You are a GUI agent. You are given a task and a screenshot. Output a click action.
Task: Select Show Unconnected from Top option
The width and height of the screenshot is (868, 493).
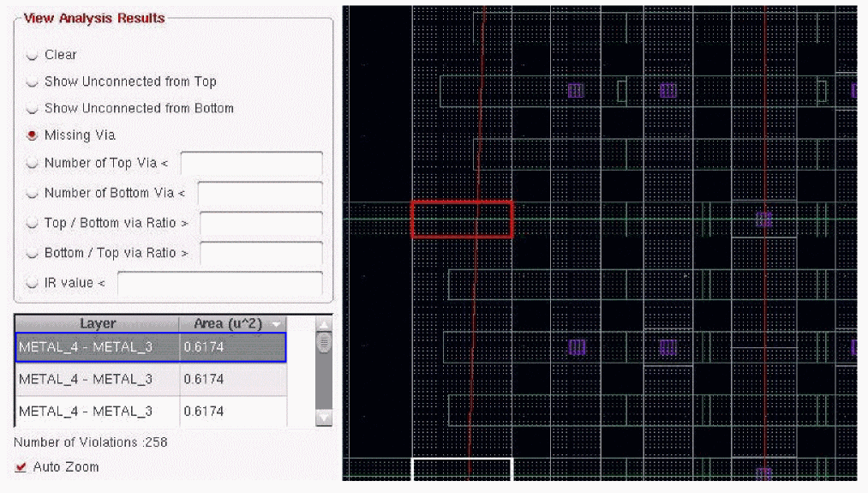coord(32,81)
